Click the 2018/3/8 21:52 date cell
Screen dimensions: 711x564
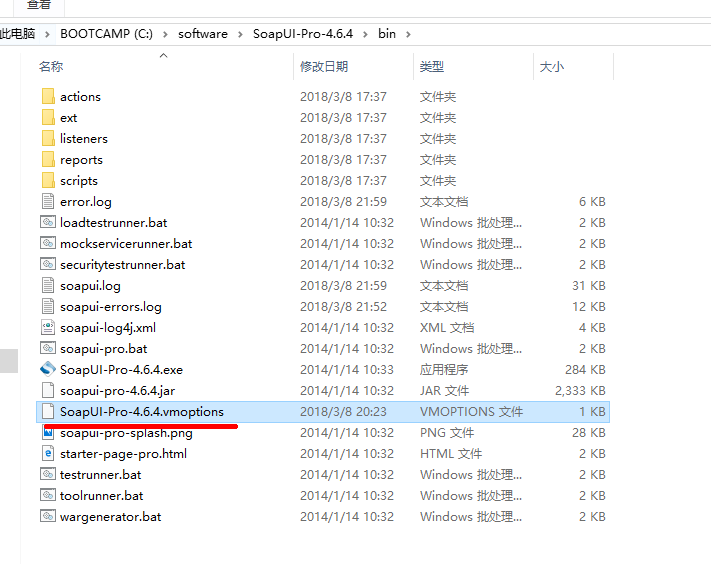pyautogui.click(x=343, y=307)
